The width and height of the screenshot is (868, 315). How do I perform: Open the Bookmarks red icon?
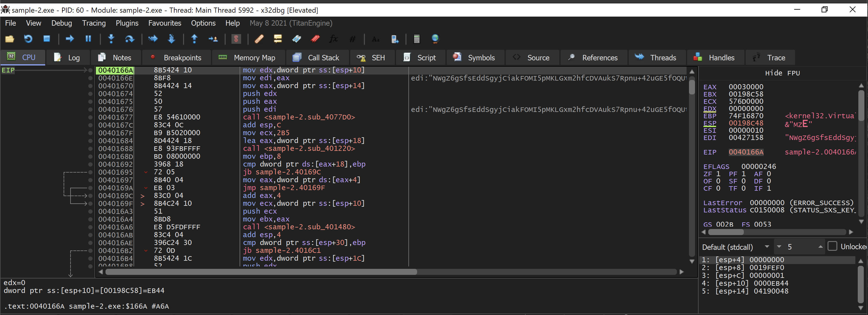pyautogui.click(x=315, y=39)
